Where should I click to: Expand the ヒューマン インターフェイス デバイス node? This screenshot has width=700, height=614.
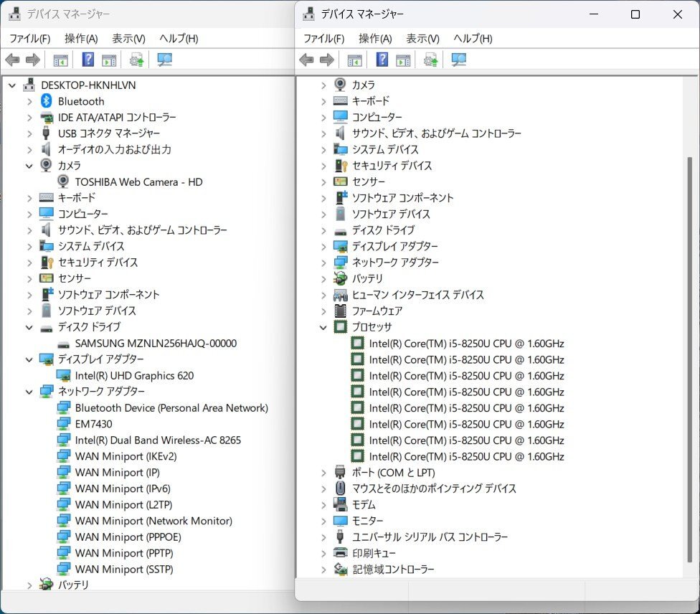(323, 295)
